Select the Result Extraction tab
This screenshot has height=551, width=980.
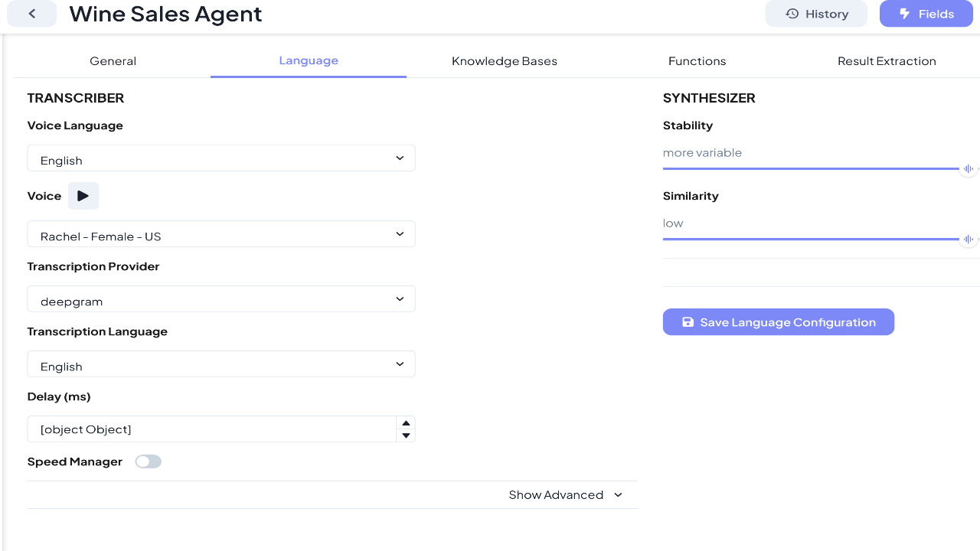(887, 61)
